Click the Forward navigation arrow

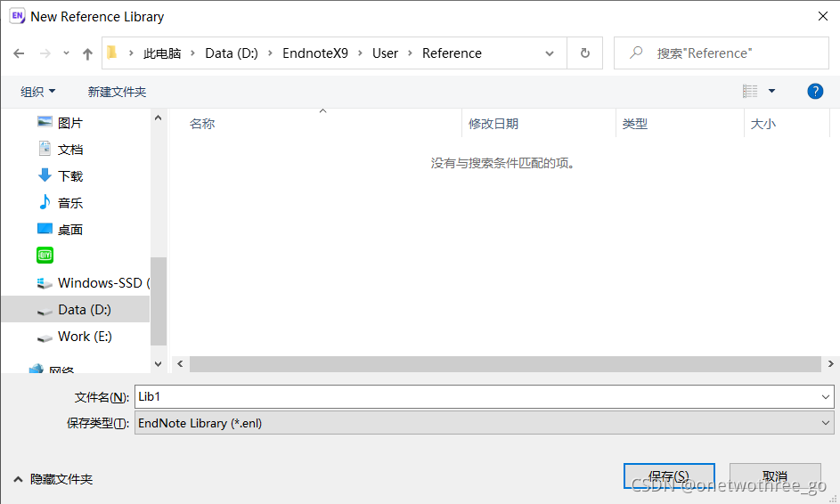tap(45, 53)
